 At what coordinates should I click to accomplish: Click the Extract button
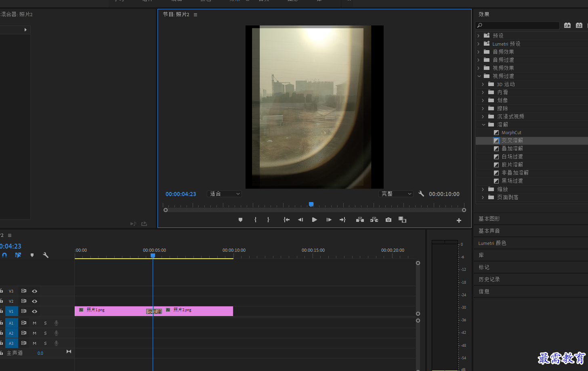point(374,220)
